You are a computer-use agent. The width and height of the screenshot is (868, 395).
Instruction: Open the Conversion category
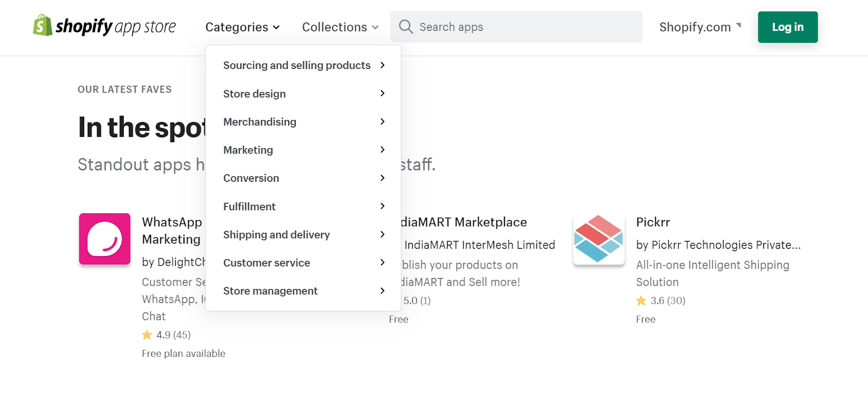tap(251, 179)
